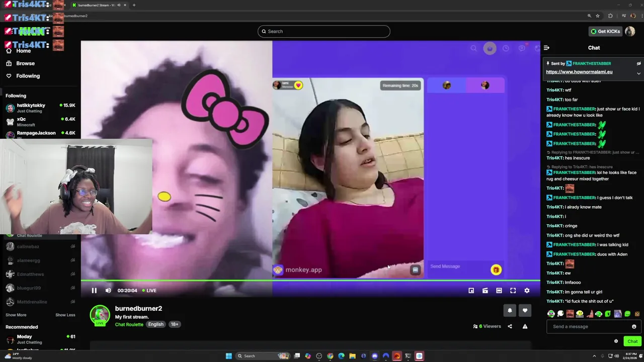Select offline channel Edmatthews
The width and height of the screenshot is (644, 362).
click(40, 274)
